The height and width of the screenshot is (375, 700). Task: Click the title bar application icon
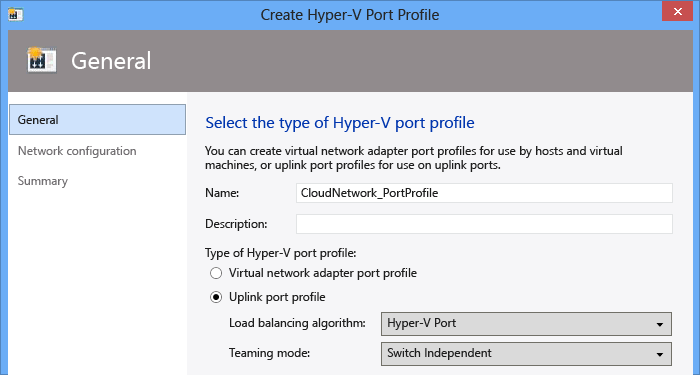(x=16, y=14)
